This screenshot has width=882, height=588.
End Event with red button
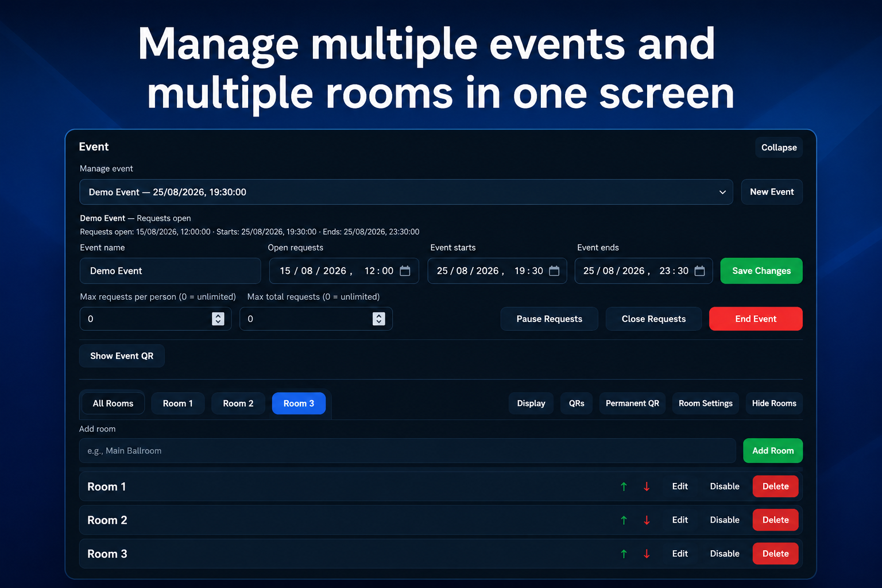tap(756, 319)
